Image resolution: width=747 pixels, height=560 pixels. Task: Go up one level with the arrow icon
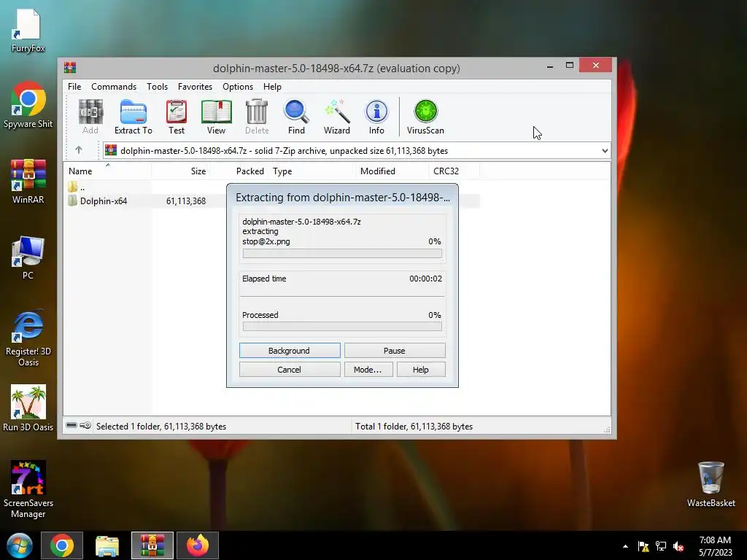(x=79, y=150)
